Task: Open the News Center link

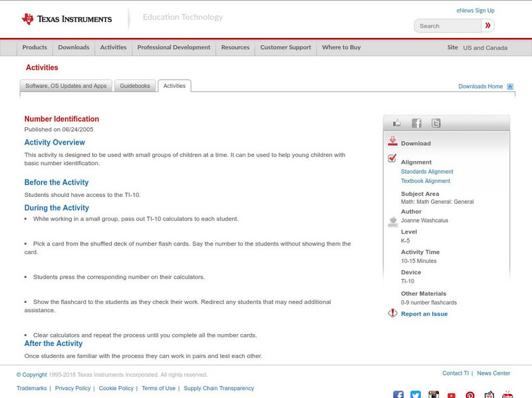Action: click(x=493, y=373)
